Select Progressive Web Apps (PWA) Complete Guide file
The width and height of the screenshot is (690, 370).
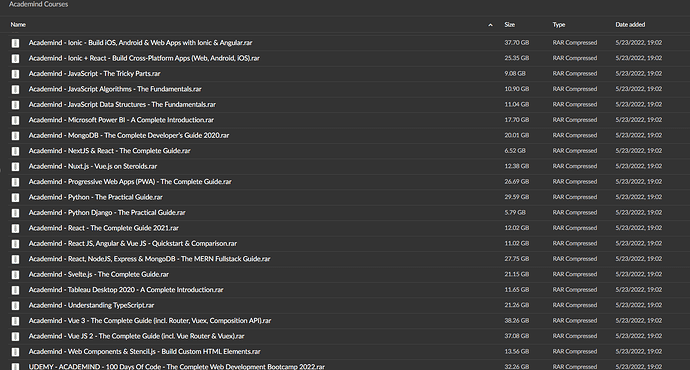point(130,181)
